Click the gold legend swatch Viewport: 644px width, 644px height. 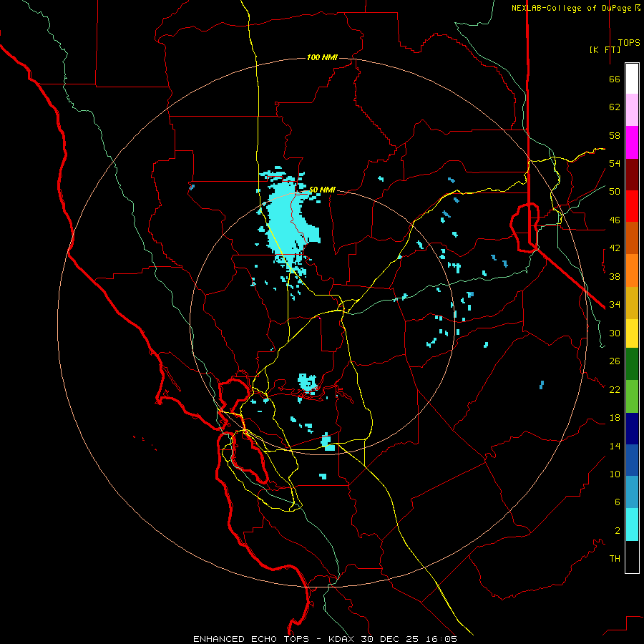pos(632,303)
